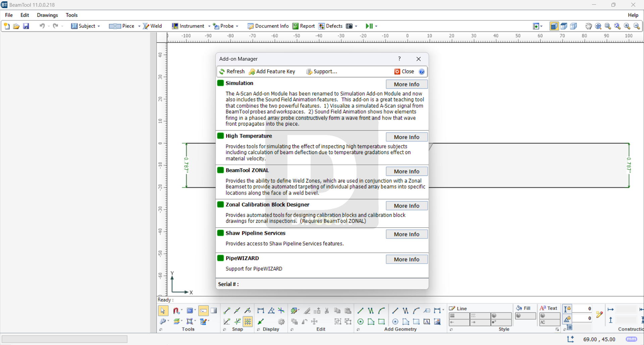
Task: Toggle the length lock button
Action: pyautogui.click(x=567, y=309)
